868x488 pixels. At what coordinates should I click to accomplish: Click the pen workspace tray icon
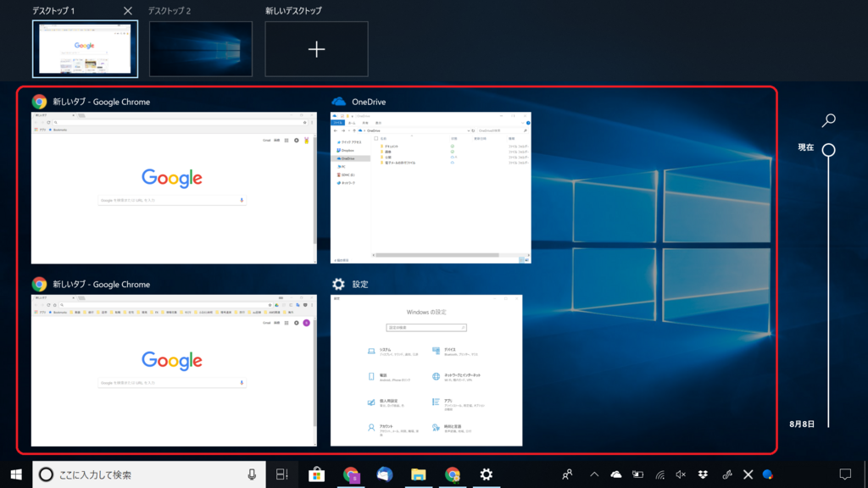726,474
